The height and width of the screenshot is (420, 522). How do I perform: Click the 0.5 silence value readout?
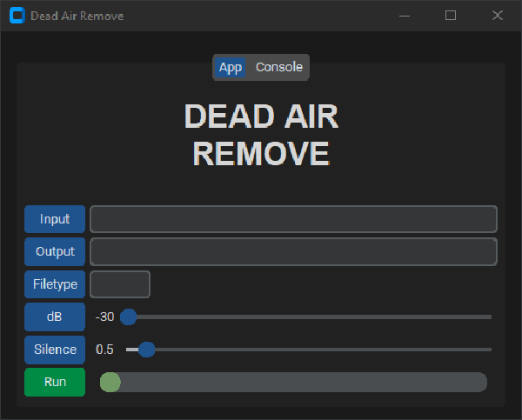[x=105, y=350]
